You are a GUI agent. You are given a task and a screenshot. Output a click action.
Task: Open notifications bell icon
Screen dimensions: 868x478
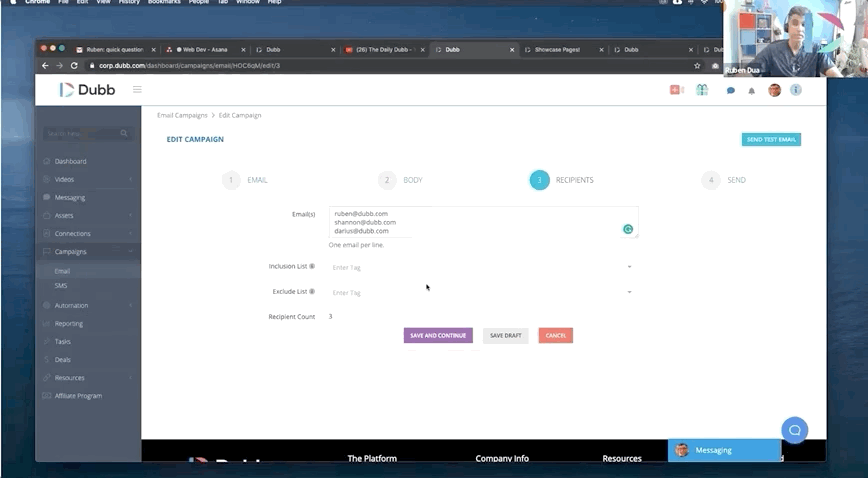click(751, 91)
